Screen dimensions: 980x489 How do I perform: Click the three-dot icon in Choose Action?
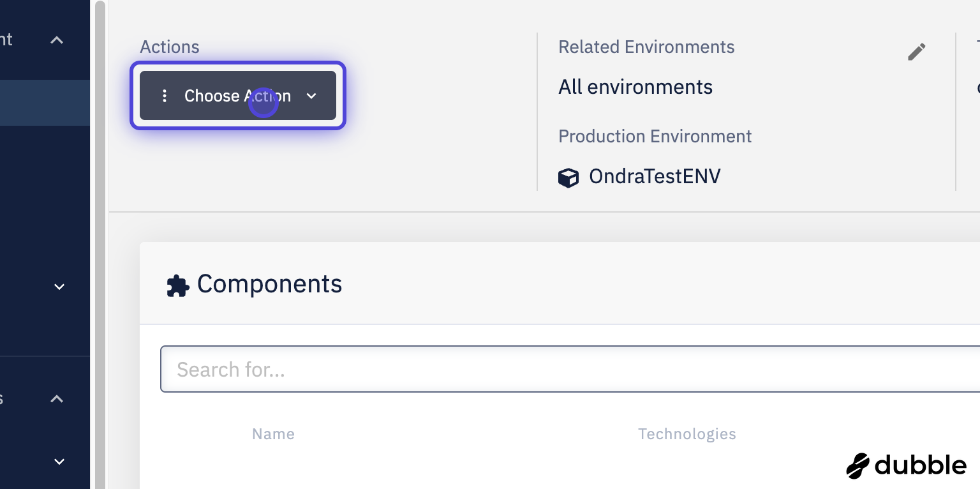point(165,96)
